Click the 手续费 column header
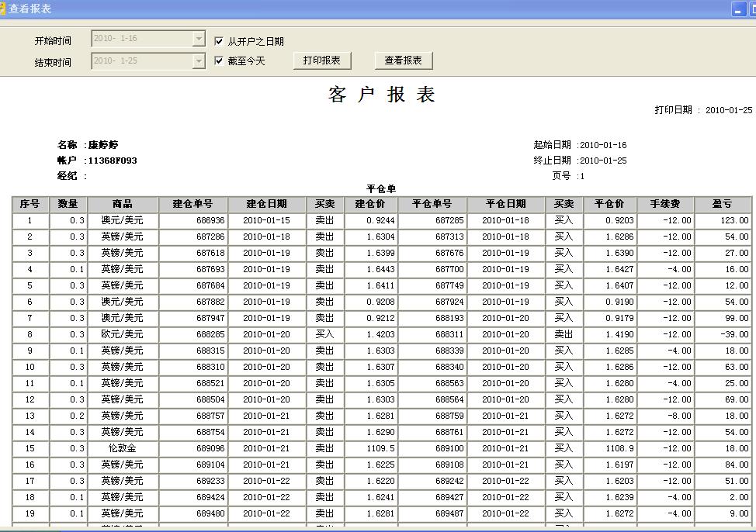Image resolution: width=756 pixels, height=532 pixels. point(665,204)
